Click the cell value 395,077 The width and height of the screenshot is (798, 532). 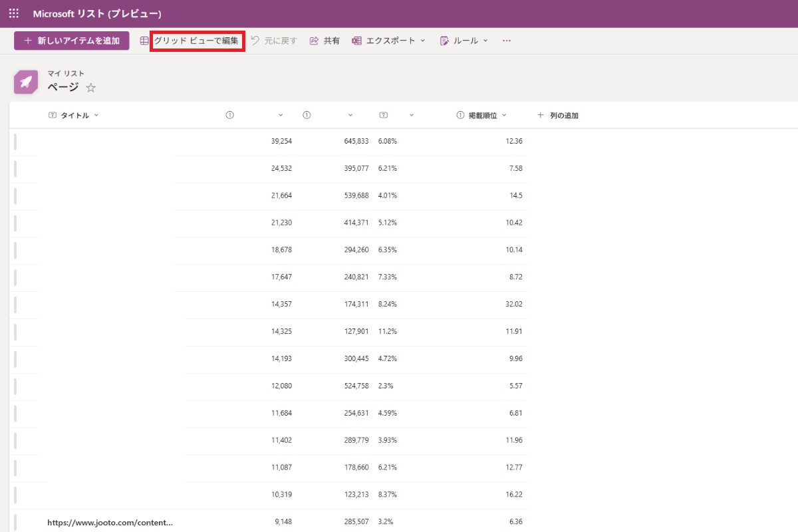(356, 168)
